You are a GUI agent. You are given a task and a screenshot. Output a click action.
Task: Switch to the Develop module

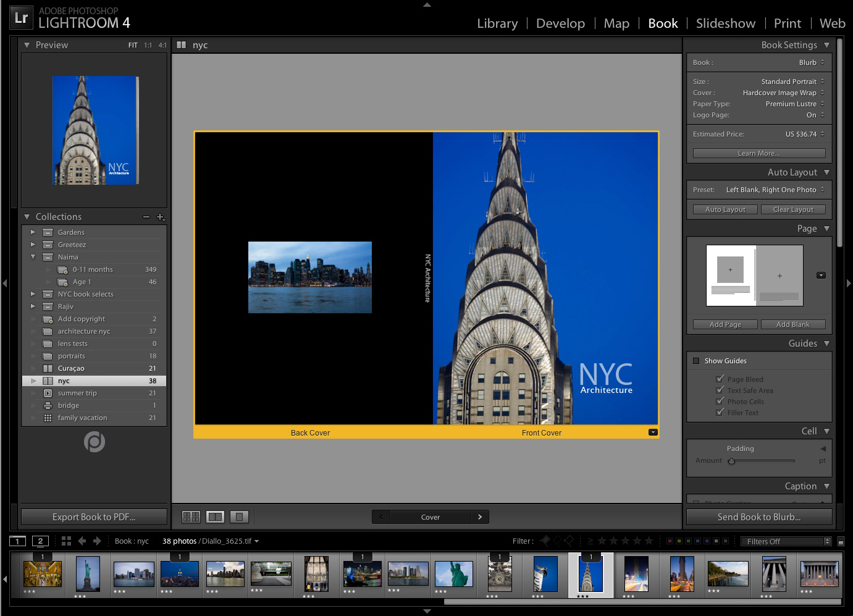click(560, 23)
